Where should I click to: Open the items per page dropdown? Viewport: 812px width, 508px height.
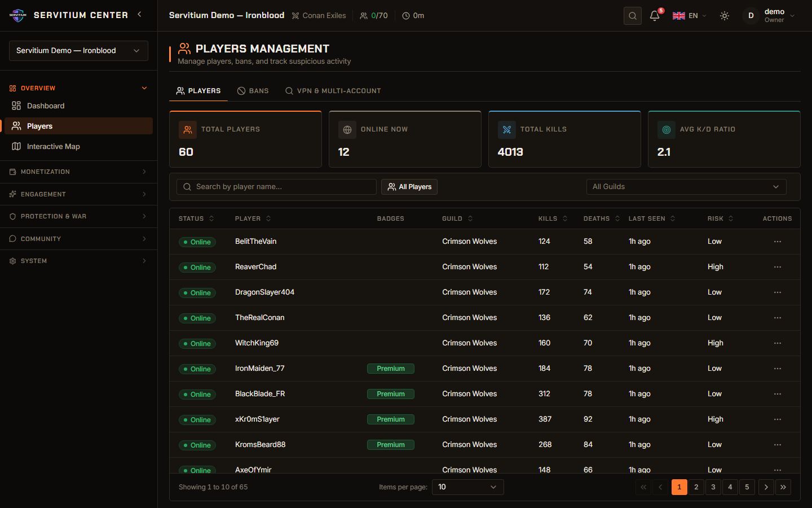click(468, 487)
